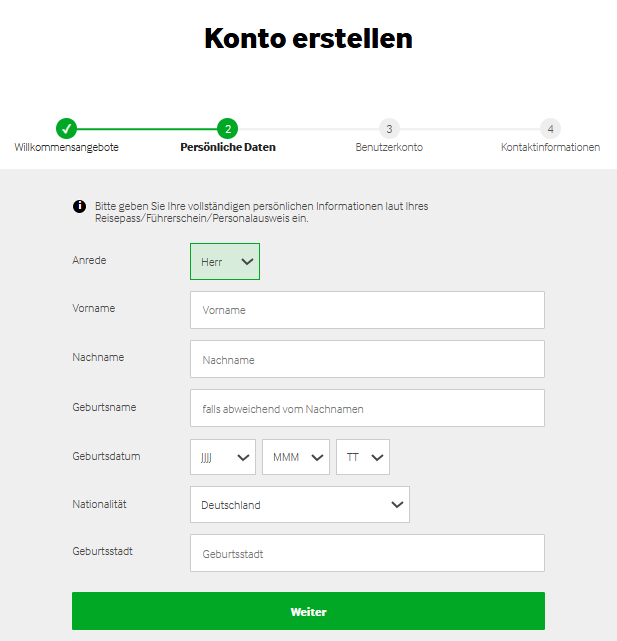Click the step 2 circle indicator

(228, 128)
